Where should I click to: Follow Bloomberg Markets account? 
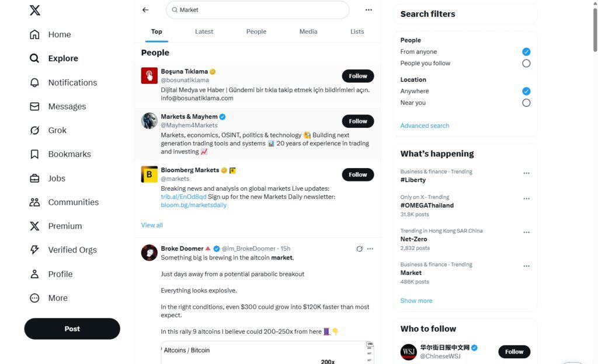tap(358, 175)
